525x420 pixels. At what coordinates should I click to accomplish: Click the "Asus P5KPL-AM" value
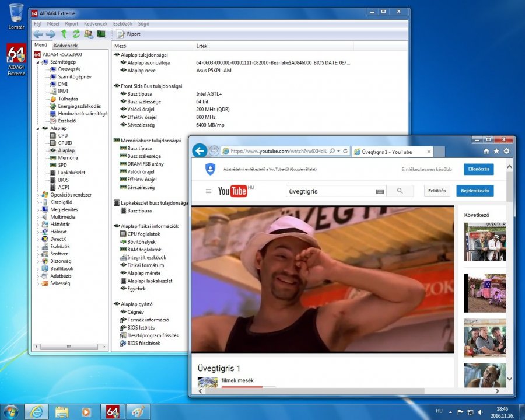(x=213, y=71)
